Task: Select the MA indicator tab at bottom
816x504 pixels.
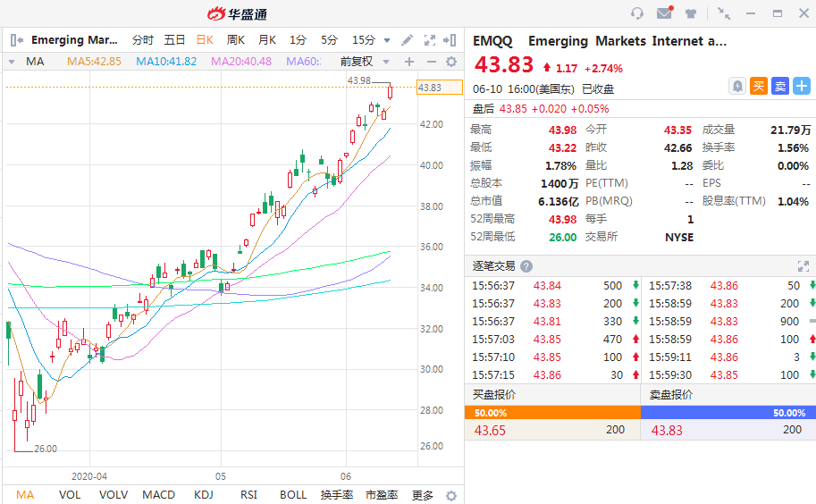Action: (25, 495)
